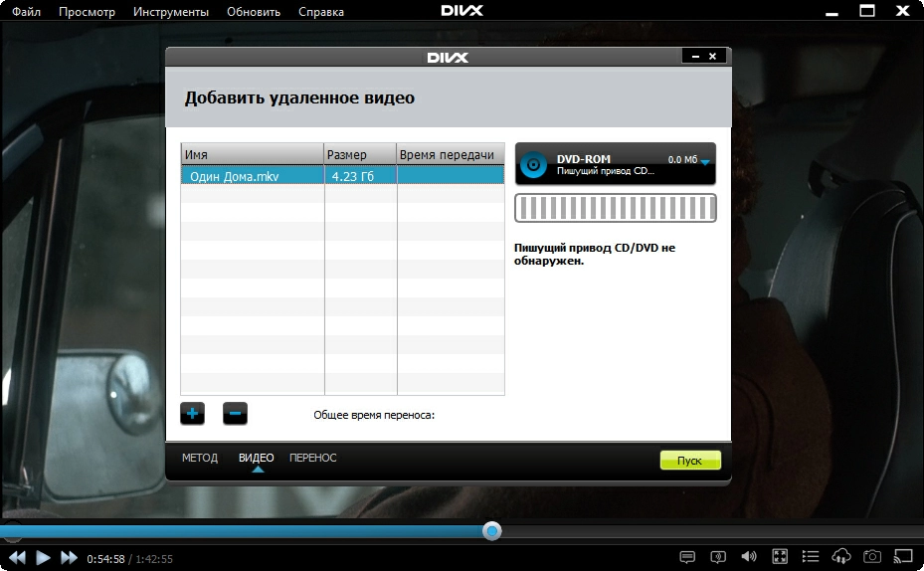This screenshot has width=924, height=571.
Task: Open the Инструменты menu
Action: pyautogui.click(x=171, y=12)
